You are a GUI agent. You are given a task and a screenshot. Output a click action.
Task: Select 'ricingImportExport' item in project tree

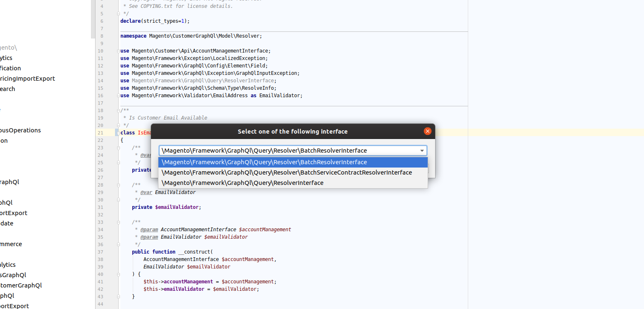[x=27, y=79]
